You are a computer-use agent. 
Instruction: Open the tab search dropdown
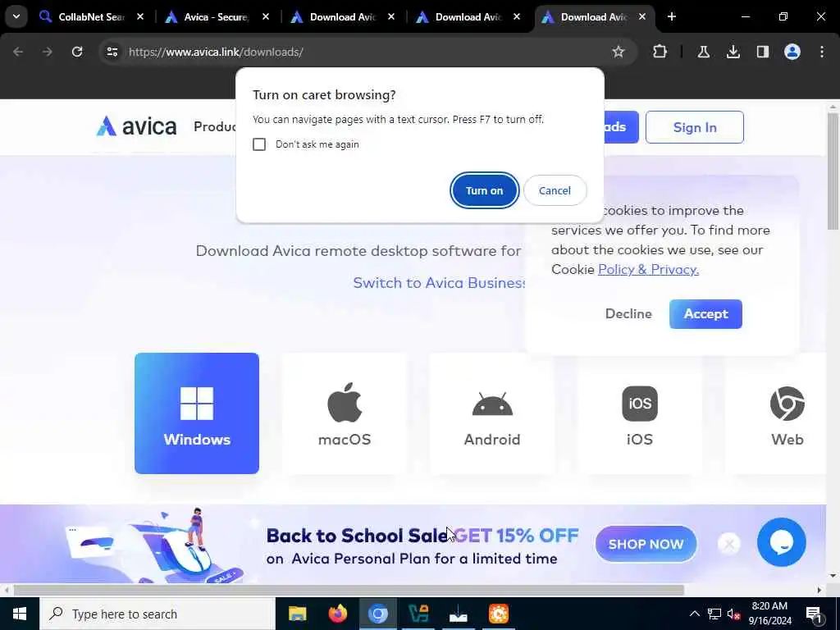[16, 16]
